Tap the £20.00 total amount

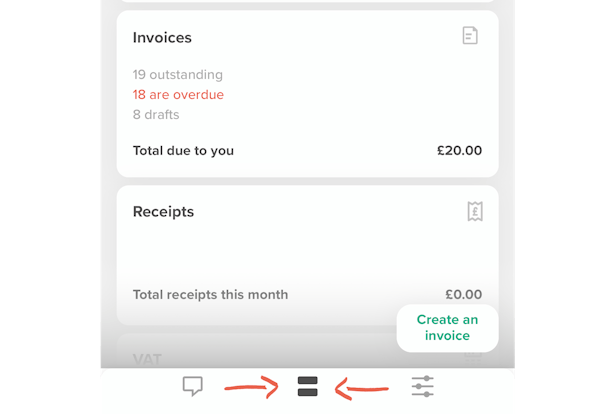[459, 151]
